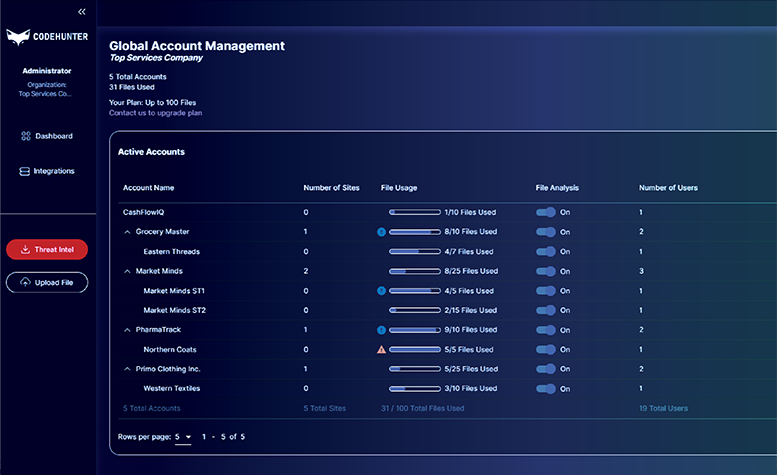Collapse the Primo Clothing Inc. account row
The height and width of the screenshot is (475, 777).
[127, 369]
